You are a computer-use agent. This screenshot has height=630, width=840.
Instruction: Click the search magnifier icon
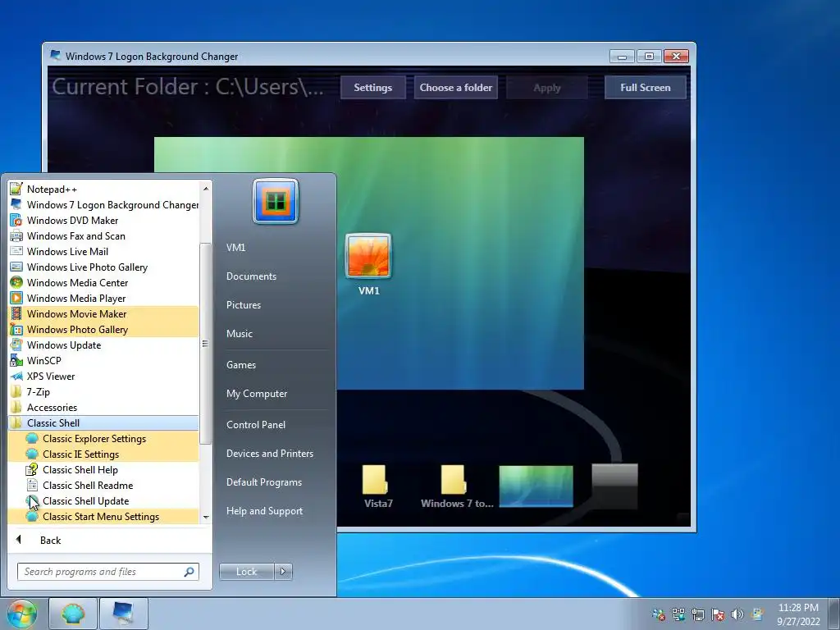click(189, 572)
